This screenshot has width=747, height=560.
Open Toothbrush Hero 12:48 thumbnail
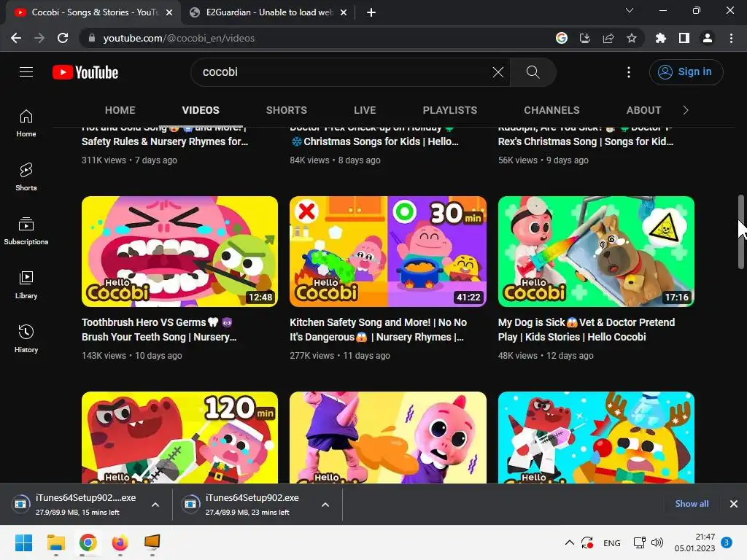[x=179, y=252]
